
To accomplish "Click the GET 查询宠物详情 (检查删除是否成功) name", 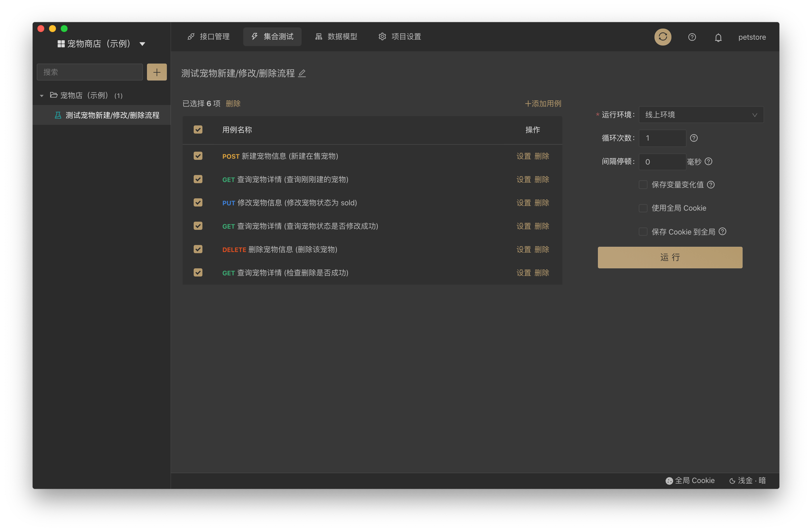I will click(285, 273).
